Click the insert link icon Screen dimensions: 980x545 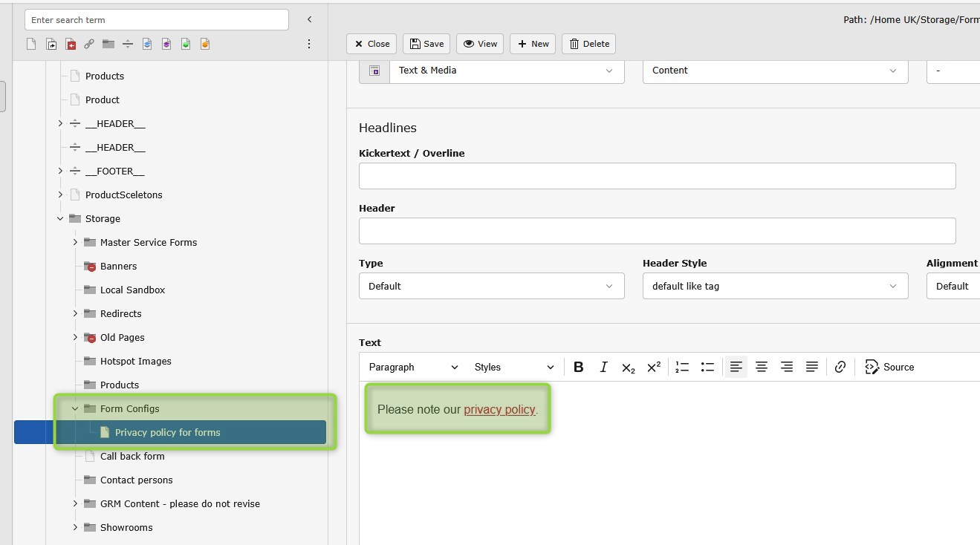[x=840, y=367]
